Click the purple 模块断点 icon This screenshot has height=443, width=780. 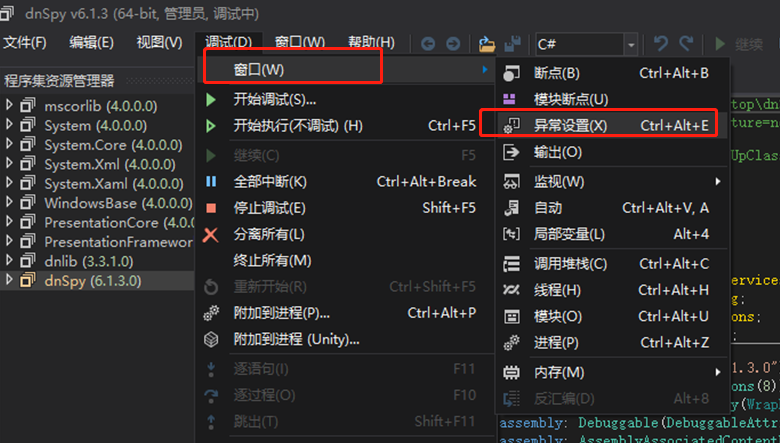tap(510, 99)
